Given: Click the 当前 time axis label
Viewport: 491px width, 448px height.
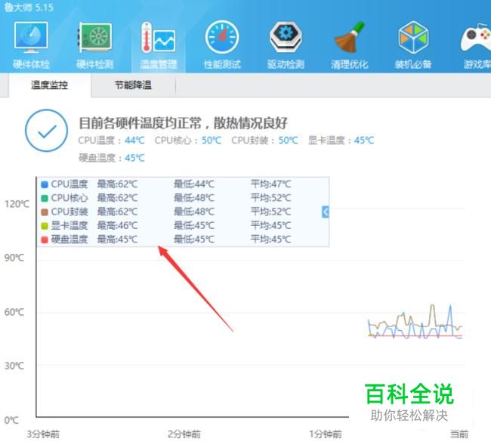Looking at the screenshot, I should click(459, 434).
